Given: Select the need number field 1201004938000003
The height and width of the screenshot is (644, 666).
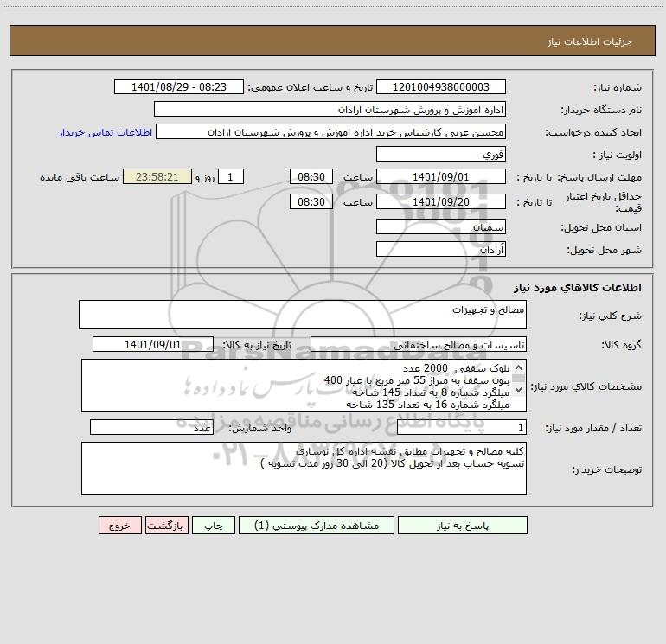Looking at the screenshot, I should tap(441, 86).
